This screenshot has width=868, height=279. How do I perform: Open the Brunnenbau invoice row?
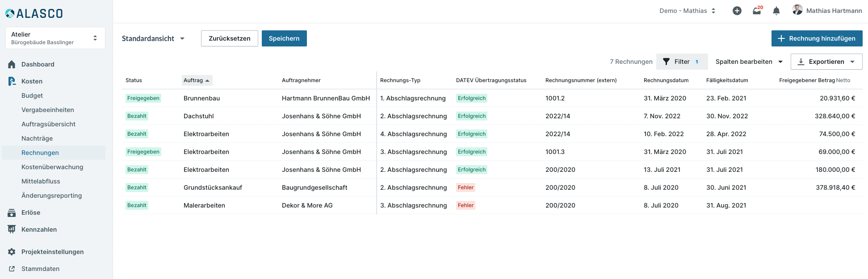[x=201, y=98]
